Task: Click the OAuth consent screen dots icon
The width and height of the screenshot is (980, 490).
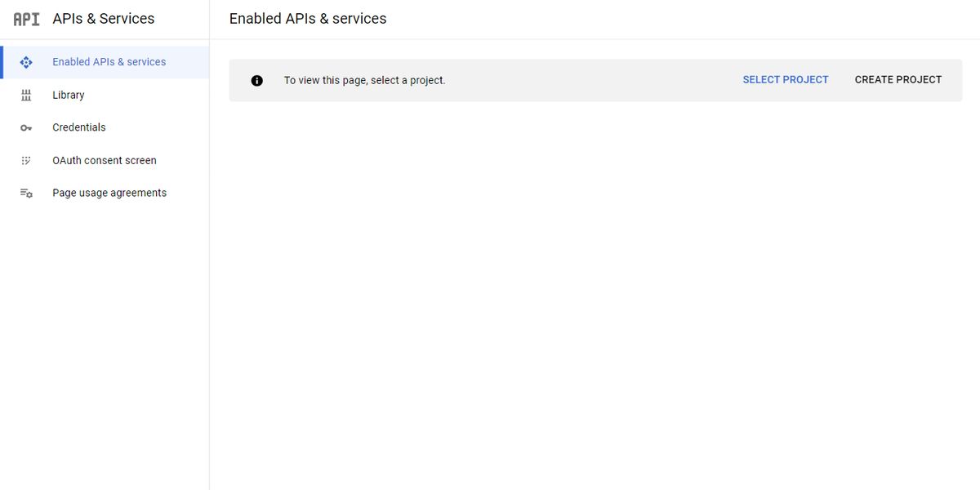Action: pos(26,160)
